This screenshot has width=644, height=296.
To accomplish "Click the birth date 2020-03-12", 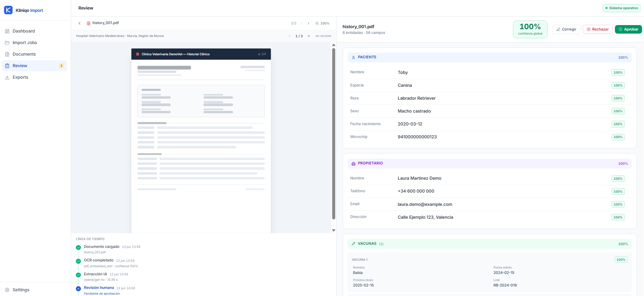I will 410,124.
